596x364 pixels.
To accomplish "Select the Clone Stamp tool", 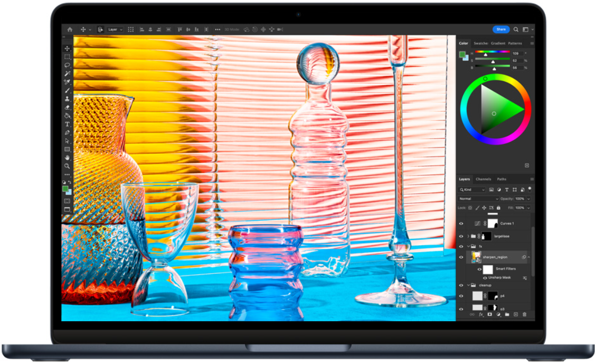I will click(67, 99).
